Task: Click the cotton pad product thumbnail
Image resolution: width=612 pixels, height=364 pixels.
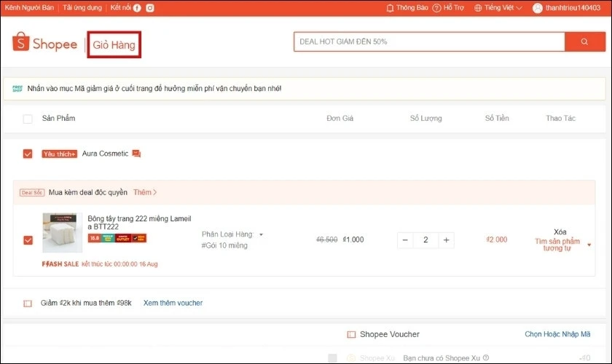Action: [x=63, y=233]
